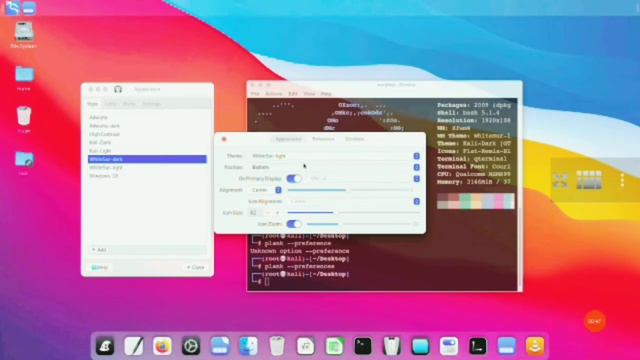Select the Appearance tab in the Plank preferences

288,139
